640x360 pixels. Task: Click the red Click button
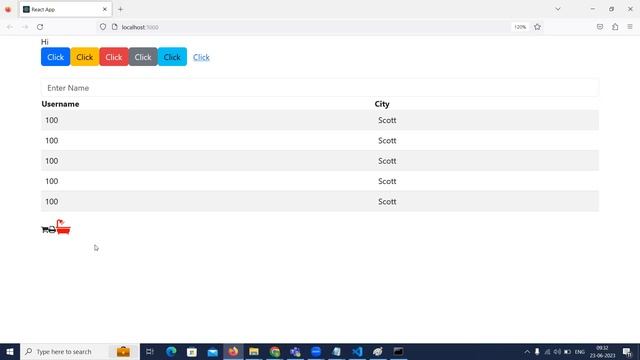click(x=114, y=57)
